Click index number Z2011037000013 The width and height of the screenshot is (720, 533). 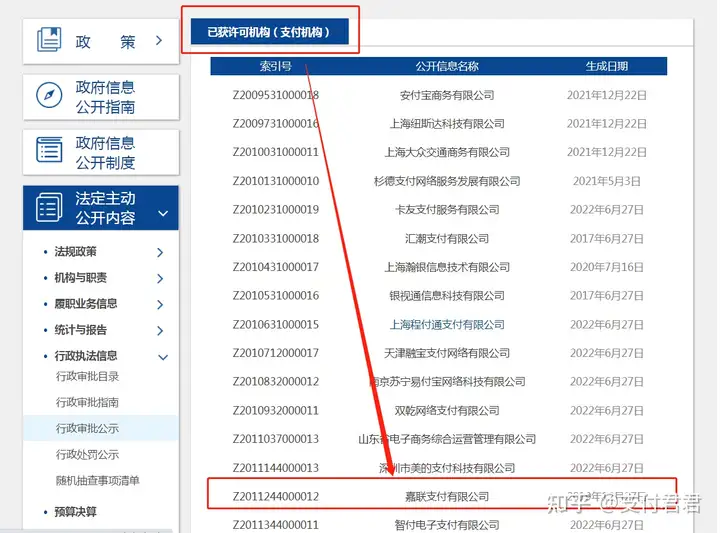coord(276,439)
